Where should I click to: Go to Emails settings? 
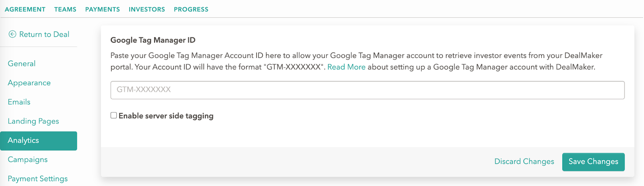[19, 102]
